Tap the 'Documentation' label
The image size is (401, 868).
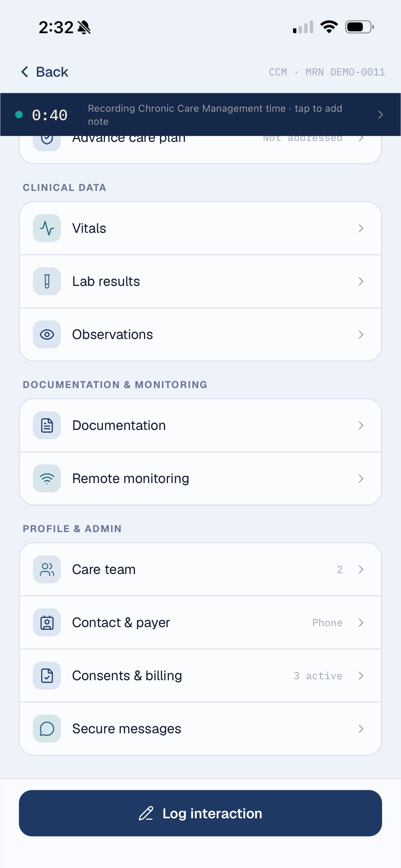tap(119, 425)
